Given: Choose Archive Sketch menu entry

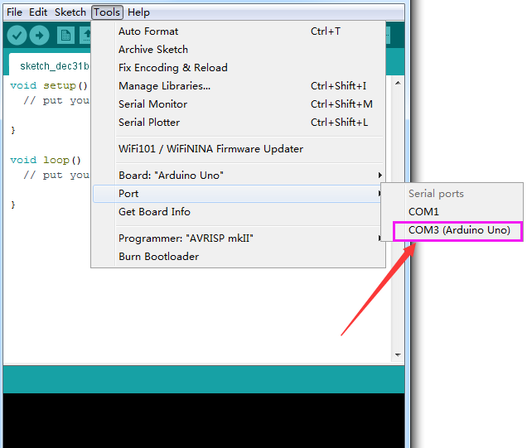Looking at the screenshot, I should coord(238,49).
